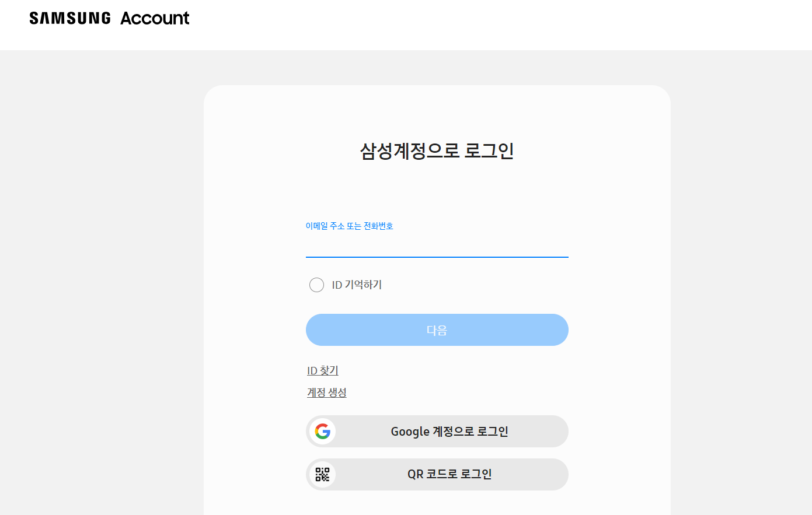812x515 pixels.
Task: Click the QR code icon
Action: click(322, 474)
